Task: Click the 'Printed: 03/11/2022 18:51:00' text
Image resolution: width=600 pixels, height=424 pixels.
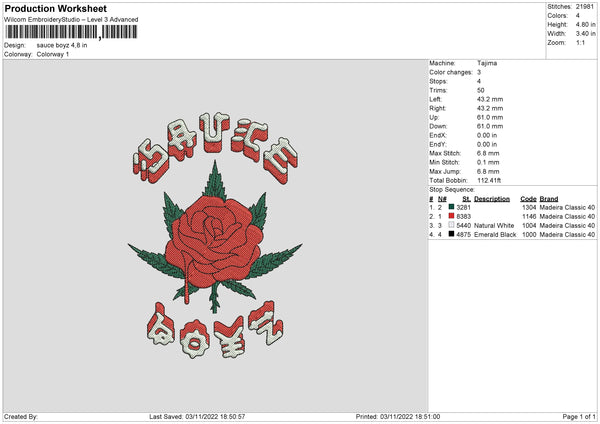Action: 398,416
